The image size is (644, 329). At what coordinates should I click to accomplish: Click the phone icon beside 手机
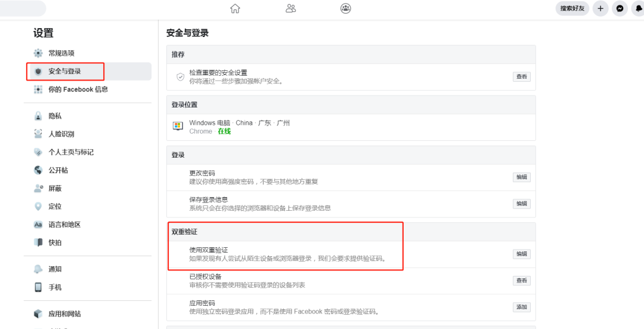pos(38,287)
